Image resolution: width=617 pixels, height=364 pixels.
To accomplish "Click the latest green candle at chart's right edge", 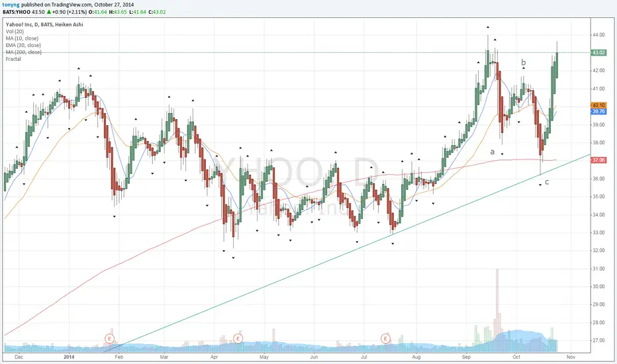I will pyautogui.click(x=557, y=65).
